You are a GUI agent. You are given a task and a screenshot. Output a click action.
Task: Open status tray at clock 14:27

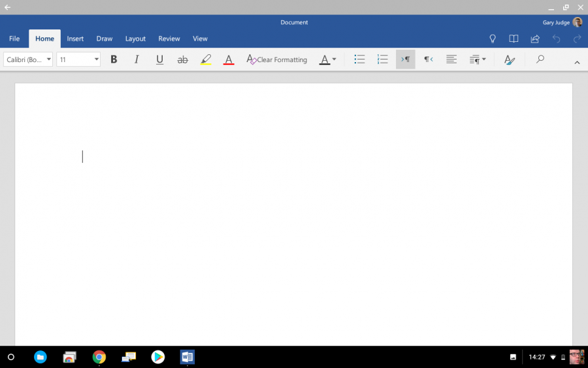coord(536,357)
